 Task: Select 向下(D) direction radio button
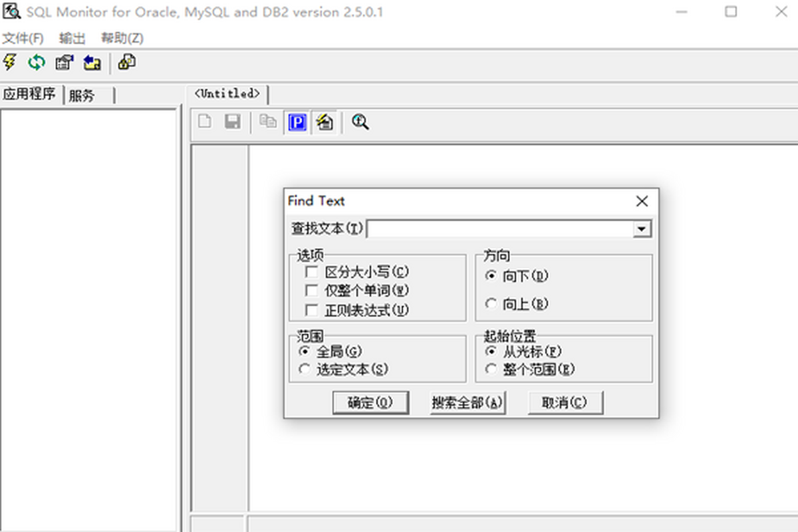point(491,275)
